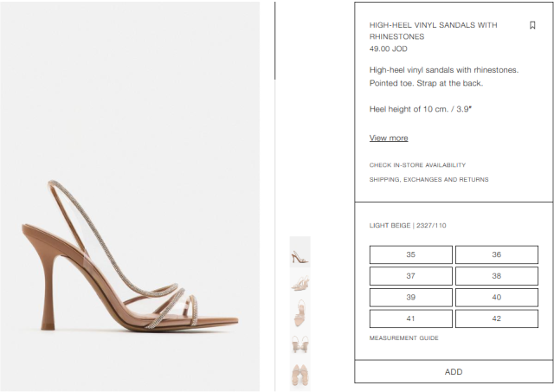This screenshot has width=554, height=392.
Task: Open Shipping, exchanges and returns
Action: [429, 179]
